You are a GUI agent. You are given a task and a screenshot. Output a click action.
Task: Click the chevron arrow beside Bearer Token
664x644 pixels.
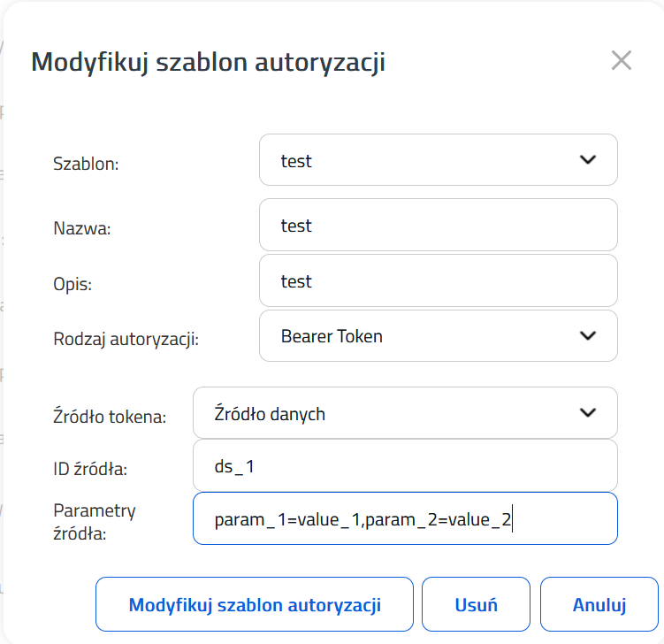588,336
